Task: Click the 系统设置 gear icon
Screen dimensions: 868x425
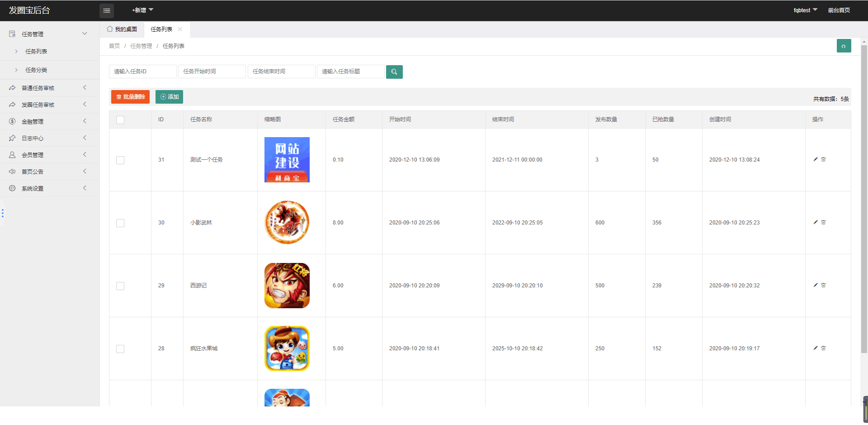Action: pos(12,188)
